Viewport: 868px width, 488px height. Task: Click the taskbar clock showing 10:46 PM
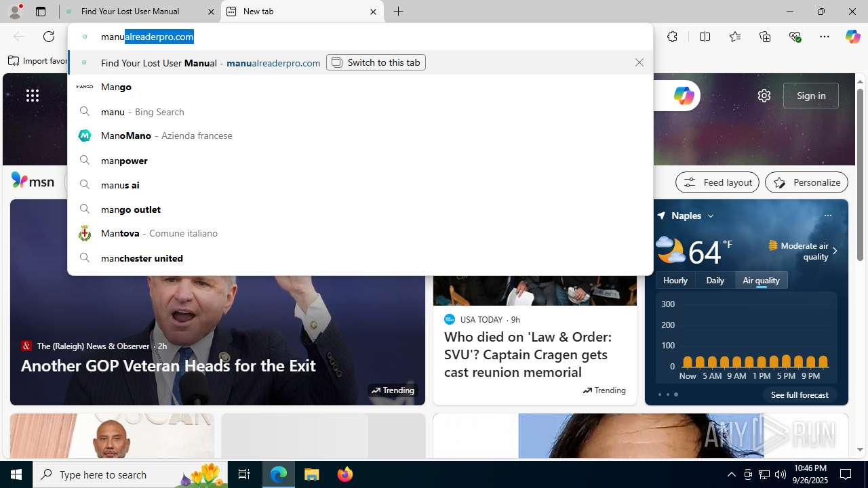coord(810,474)
